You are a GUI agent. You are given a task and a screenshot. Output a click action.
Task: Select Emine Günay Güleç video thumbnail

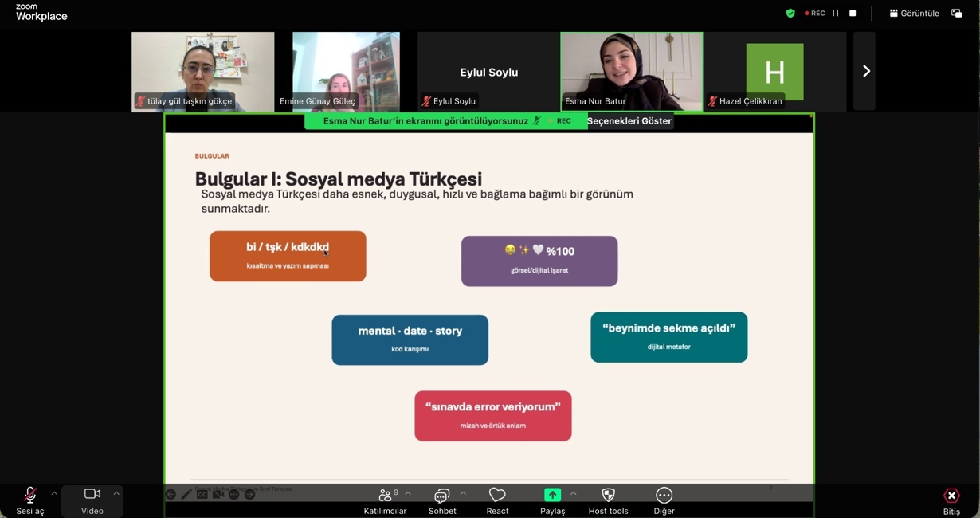tap(346, 72)
